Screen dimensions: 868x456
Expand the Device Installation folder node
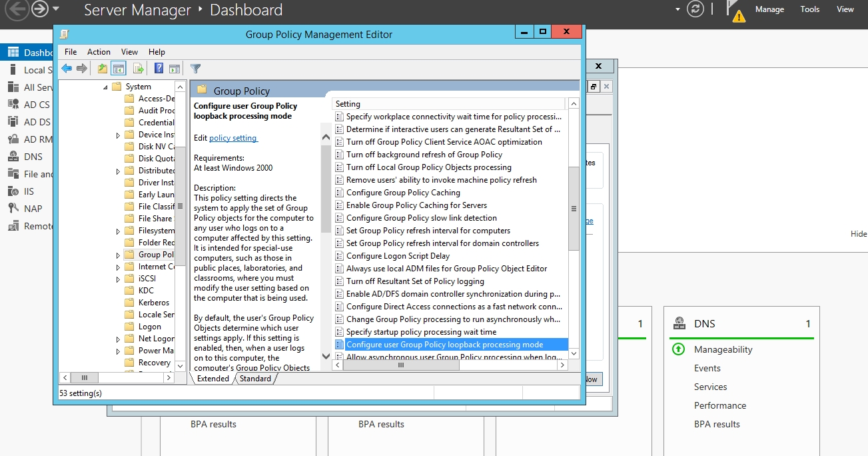(118, 135)
